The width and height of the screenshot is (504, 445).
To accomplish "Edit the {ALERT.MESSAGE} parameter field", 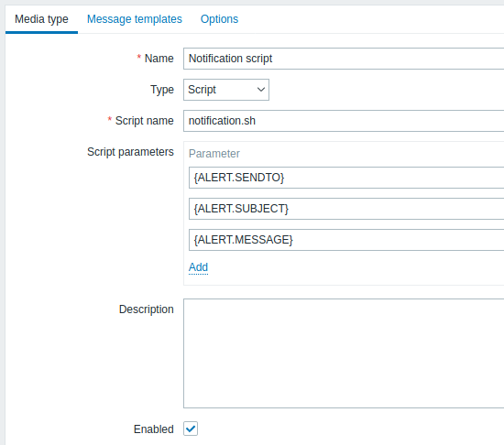I will 346,240.
